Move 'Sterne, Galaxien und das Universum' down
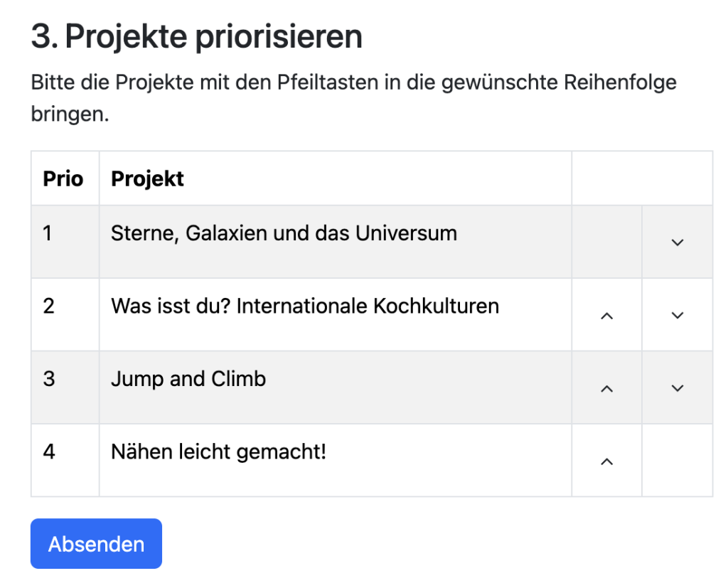 pyautogui.click(x=676, y=242)
